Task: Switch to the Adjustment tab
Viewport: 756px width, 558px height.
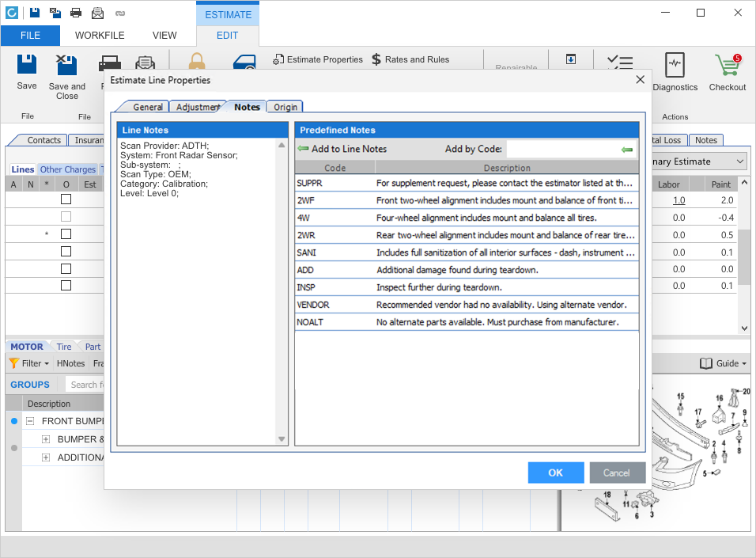Action: (x=198, y=107)
